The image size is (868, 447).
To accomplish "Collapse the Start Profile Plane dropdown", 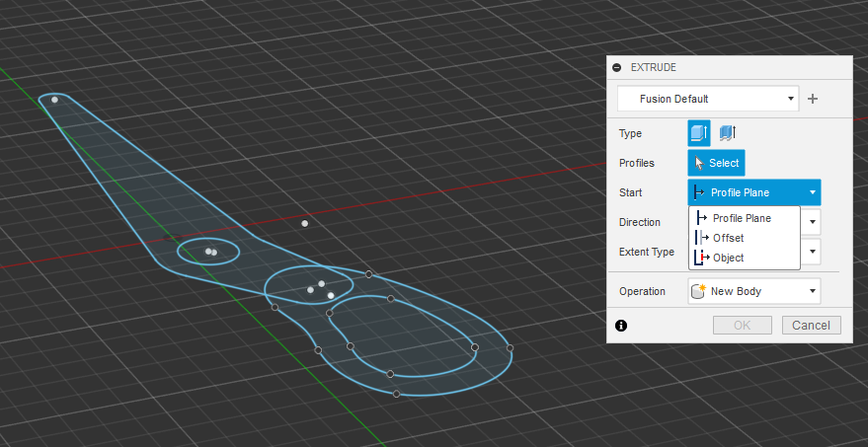I will pos(753,192).
